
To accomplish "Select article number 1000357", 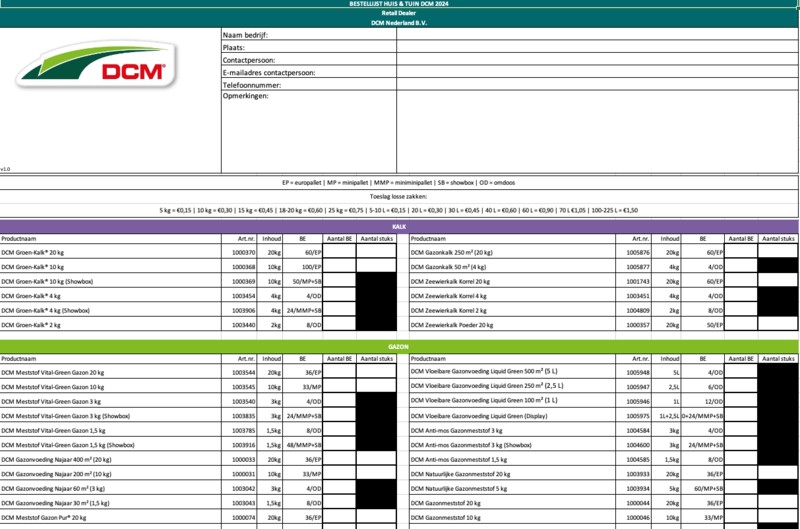I will point(638,324).
